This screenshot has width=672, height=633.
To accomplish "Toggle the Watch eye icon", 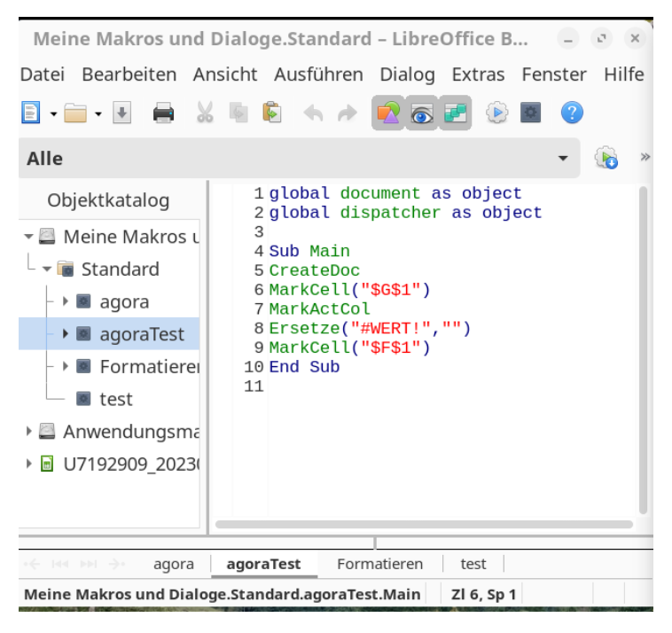I will coord(422,113).
